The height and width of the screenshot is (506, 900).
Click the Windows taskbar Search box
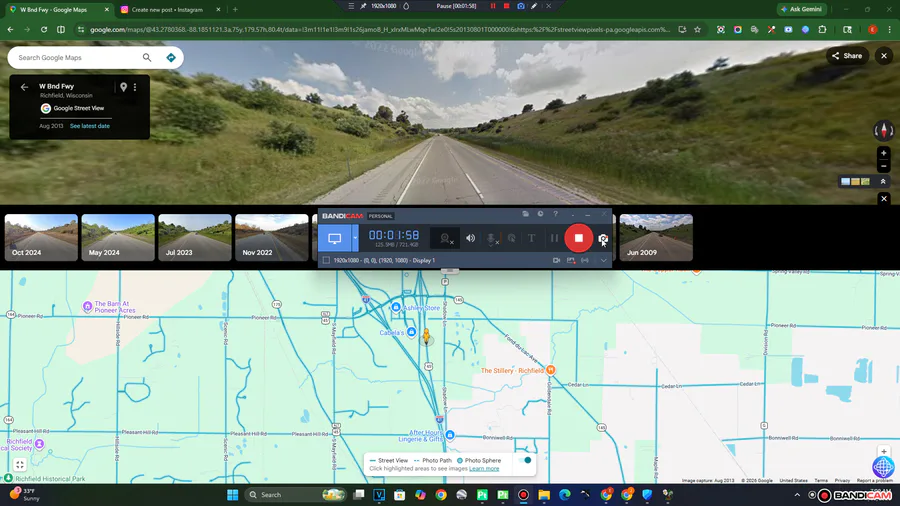(x=296, y=495)
